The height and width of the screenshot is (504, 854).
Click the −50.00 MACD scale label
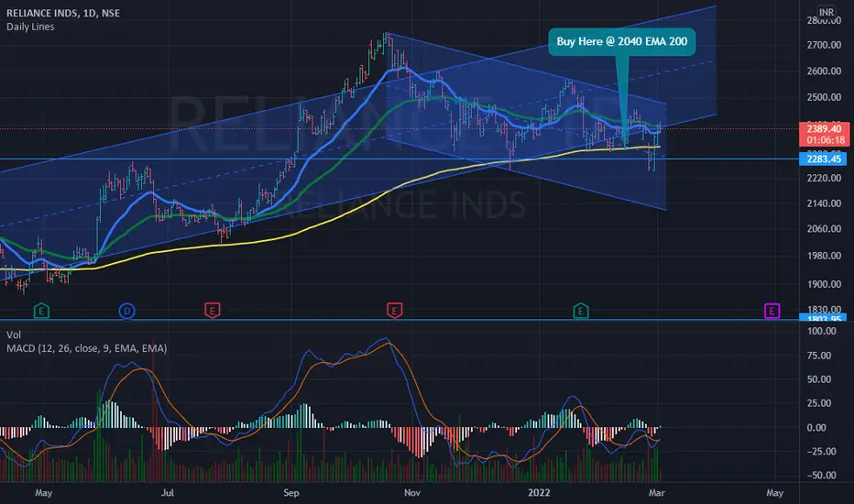tap(819, 475)
